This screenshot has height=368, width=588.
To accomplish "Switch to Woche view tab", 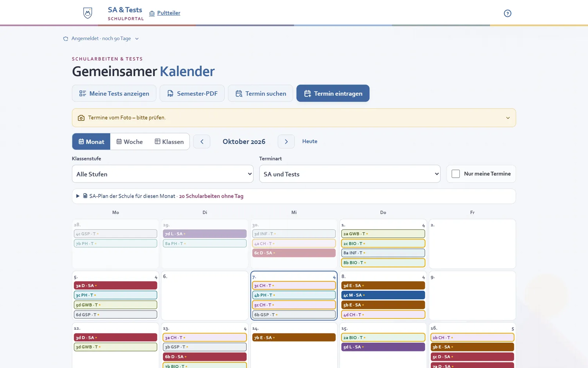I will [x=129, y=142].
